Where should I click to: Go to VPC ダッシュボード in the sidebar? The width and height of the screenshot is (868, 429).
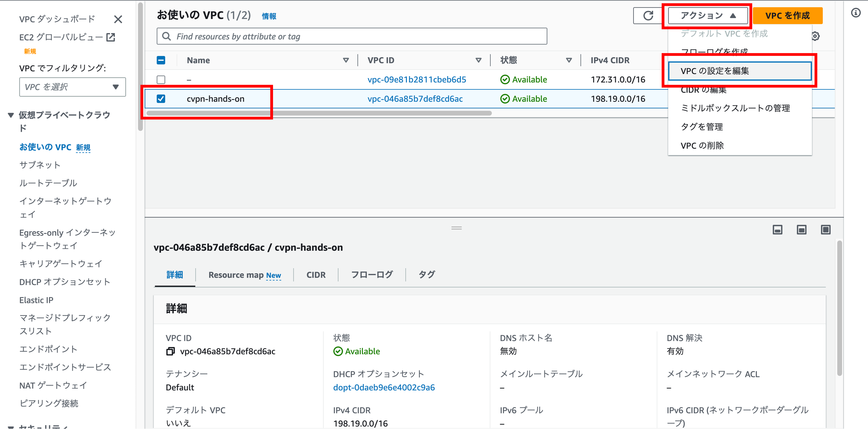(x=57, y=19)
